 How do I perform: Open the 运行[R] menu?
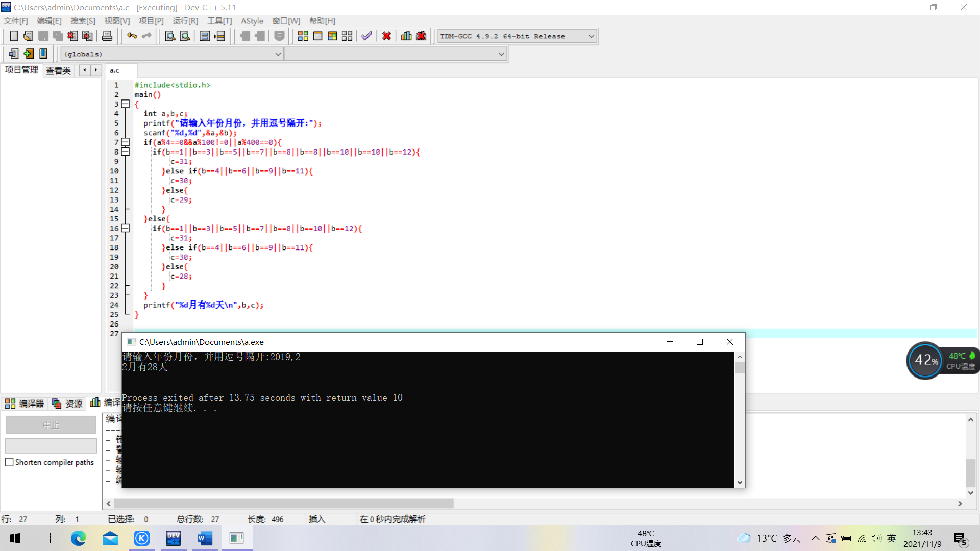(x=185, y=21)
